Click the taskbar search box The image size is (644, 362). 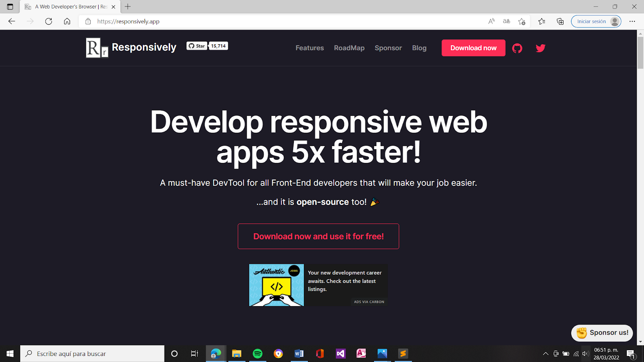(x=92, y=354)
